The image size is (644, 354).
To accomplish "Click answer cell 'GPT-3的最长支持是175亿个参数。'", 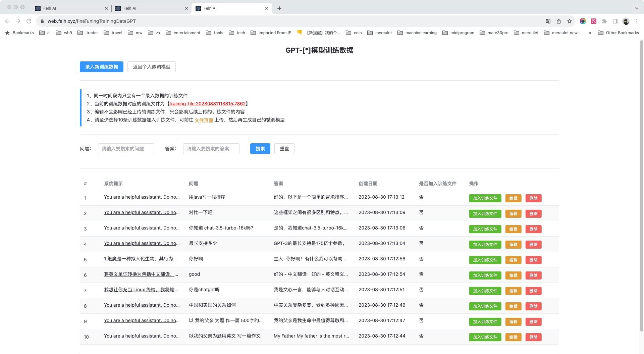I will click(x=310, y=243).
